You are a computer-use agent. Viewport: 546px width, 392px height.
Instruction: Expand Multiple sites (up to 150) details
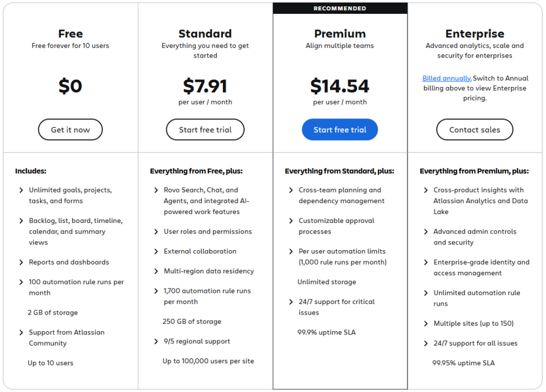[x=425, y=323]
